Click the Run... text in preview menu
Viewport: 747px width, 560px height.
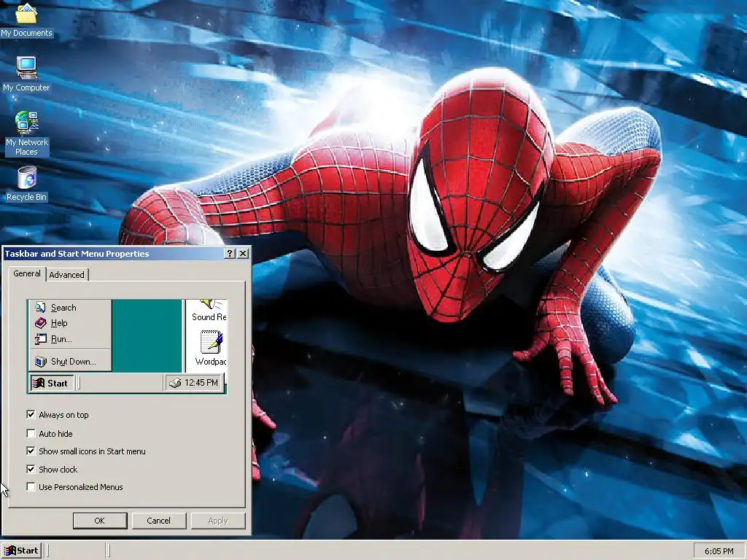click(x=61, y=339)
